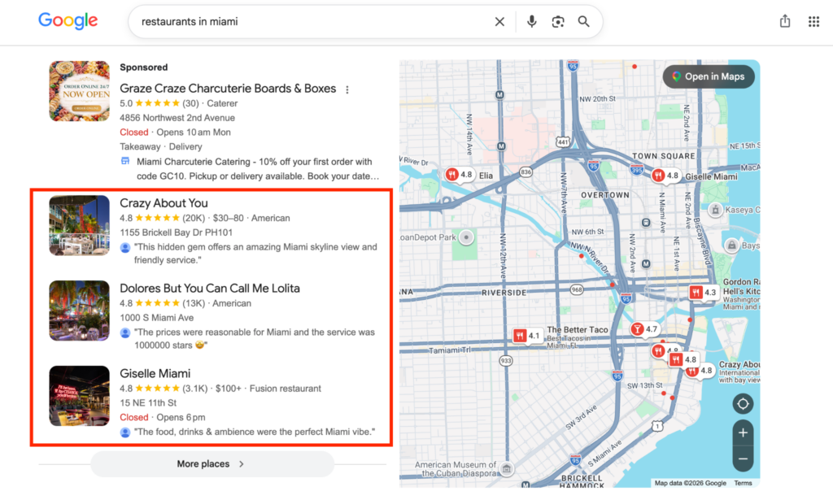Click Giselle Miami's 'Closed · Opens 6 pm' text
Image resolution: width=833 pixels, height=504 pixels.
coord(163,418)
